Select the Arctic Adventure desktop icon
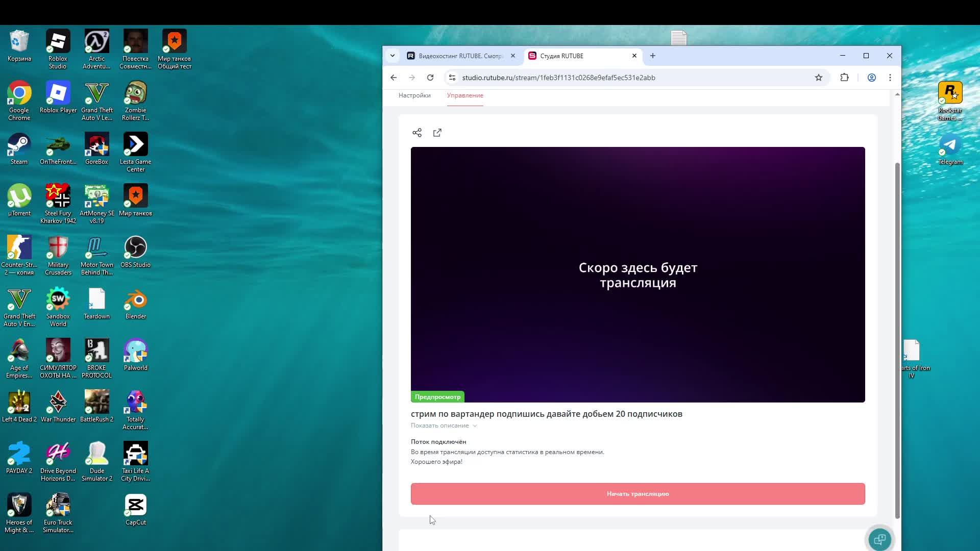This screenshot has width=980, height=551. tap(96, 49)
